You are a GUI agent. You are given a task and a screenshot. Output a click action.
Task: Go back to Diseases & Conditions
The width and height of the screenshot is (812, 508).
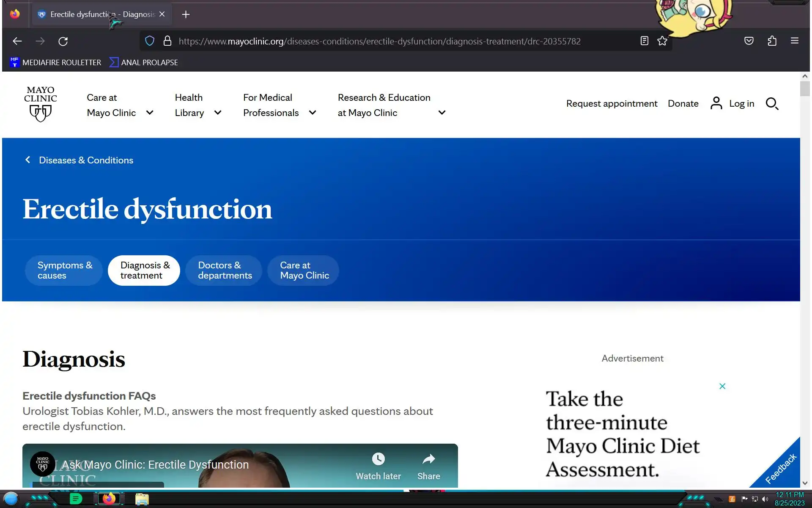pos(85,160)
